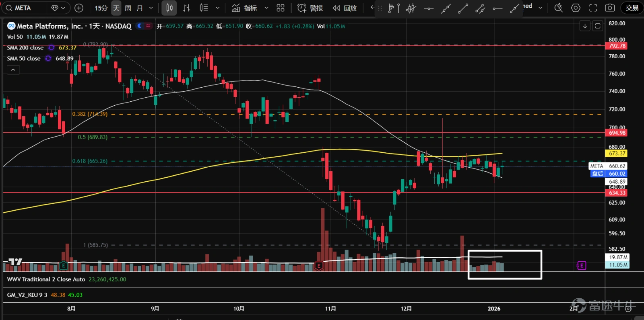
Task: Click the 0.5 (689.83) Fibonacci level label
Action: tap(93, 137)
